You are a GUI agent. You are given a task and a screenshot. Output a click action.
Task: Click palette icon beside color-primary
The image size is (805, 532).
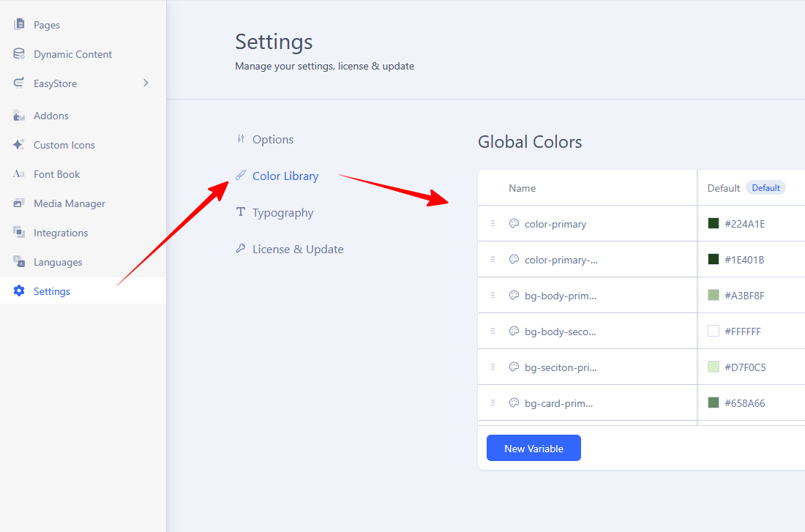[x=514, y=223]
